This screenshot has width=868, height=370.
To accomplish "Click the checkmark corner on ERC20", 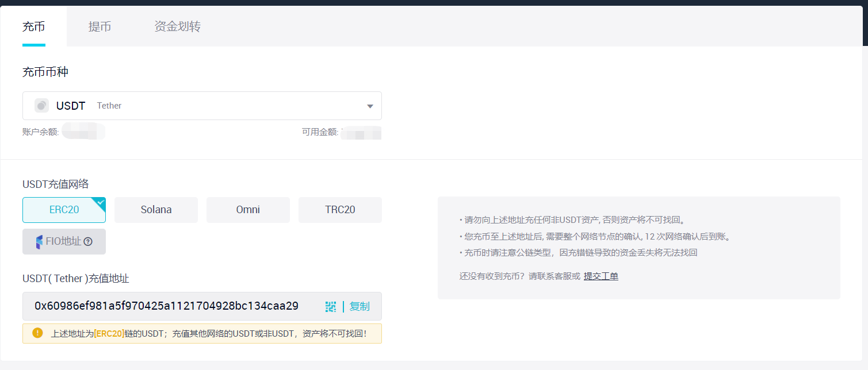I will point(101,202).
